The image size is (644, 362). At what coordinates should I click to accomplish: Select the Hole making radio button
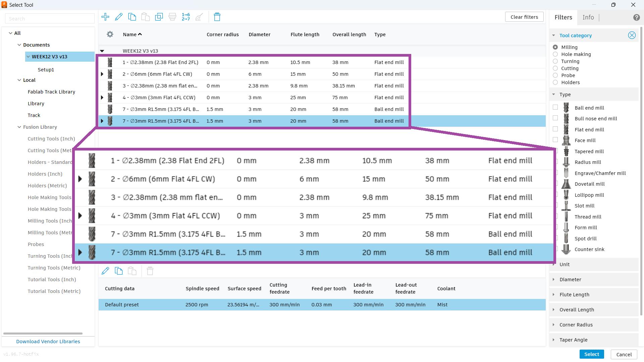point(555,54)
